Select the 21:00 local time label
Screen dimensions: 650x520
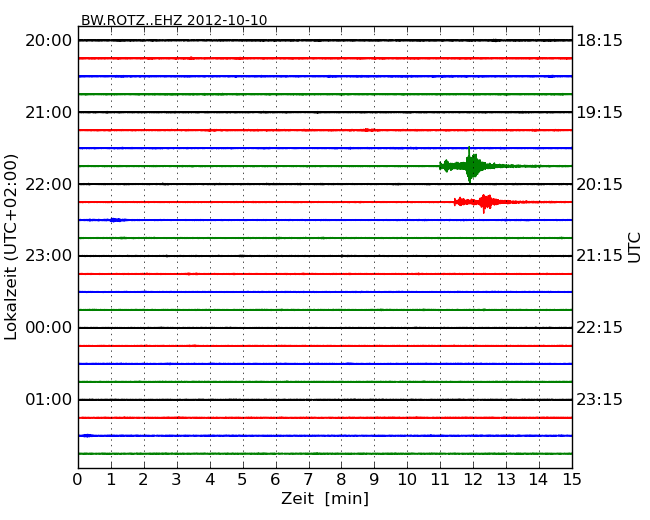[x=49, y=112]
